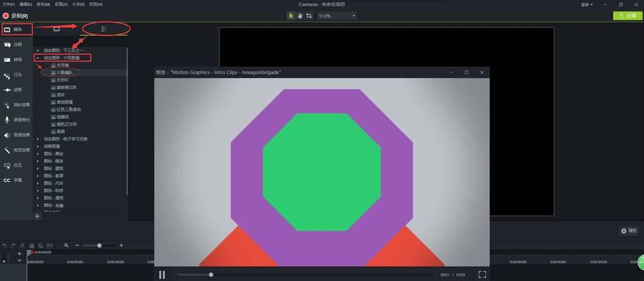
Task: Select the arrow edit-mode tool
Action: pos(291,15)
